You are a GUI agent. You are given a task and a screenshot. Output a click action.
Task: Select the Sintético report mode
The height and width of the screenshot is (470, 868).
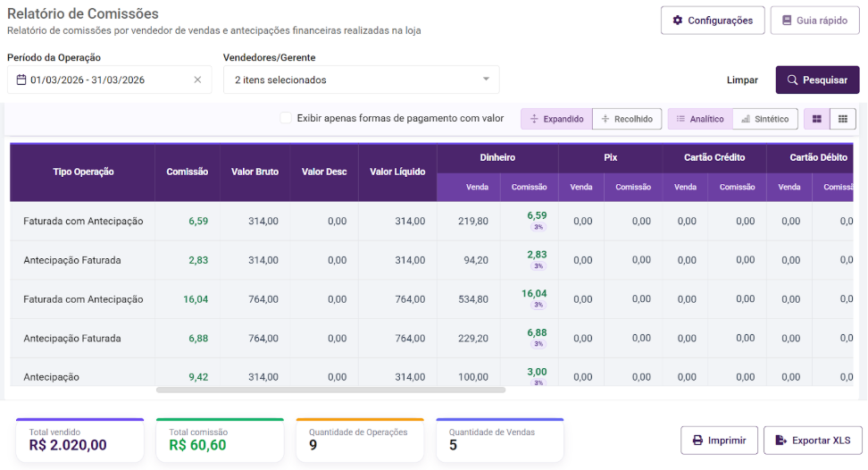(x=765, y=119)
